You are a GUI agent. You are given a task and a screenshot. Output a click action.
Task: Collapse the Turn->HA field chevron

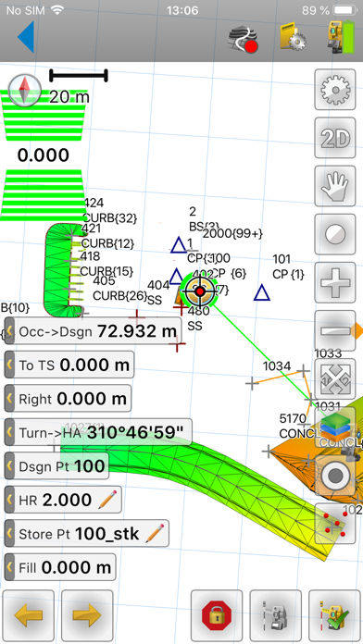point(9,432)
